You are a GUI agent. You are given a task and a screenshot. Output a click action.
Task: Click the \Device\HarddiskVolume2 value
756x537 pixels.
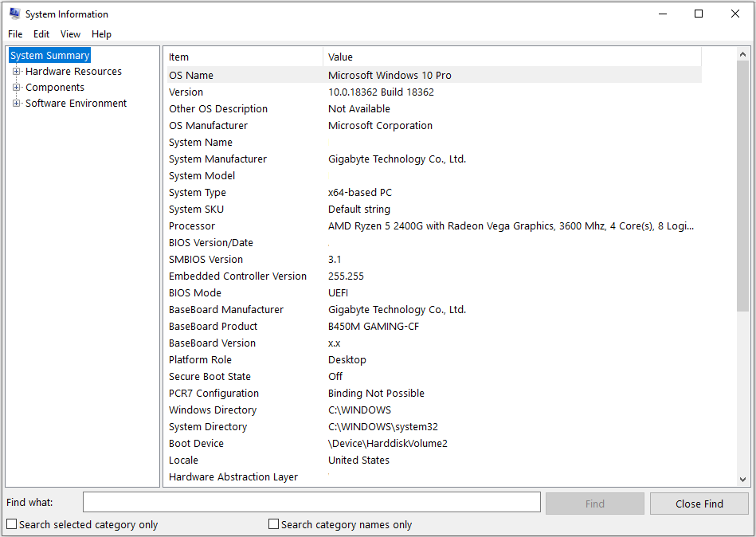tap(388, 444)
